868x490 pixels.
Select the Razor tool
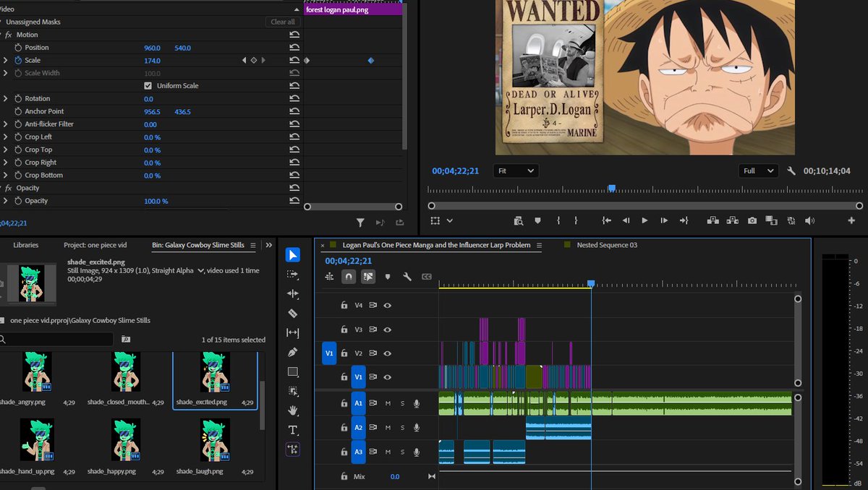(292, 314)
